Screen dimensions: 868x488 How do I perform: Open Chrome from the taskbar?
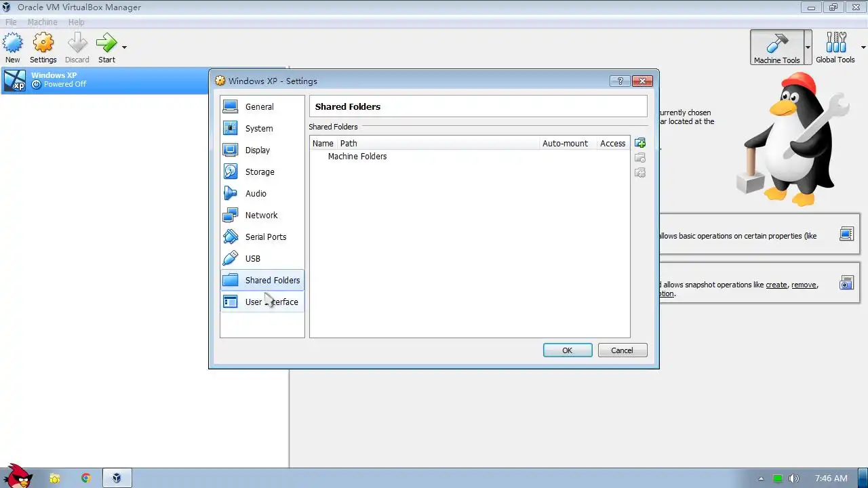pyautogui.click(x=86, y=478)
